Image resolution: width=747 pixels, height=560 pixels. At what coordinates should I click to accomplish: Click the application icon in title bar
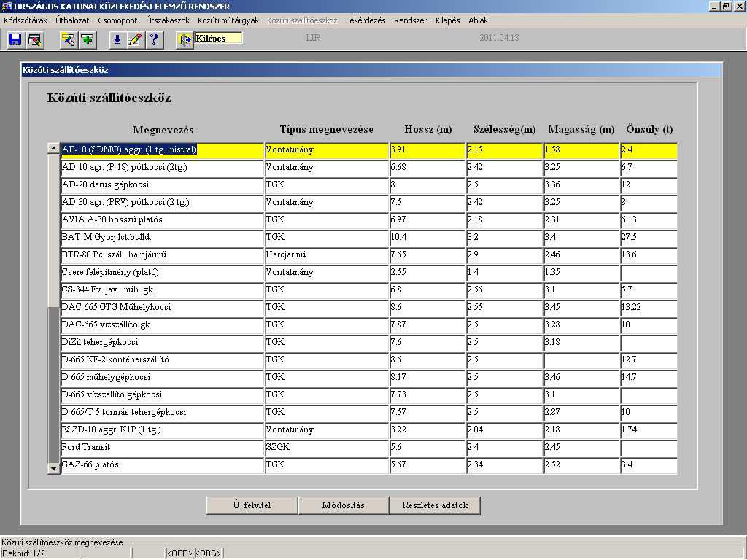tap(6, 6)
